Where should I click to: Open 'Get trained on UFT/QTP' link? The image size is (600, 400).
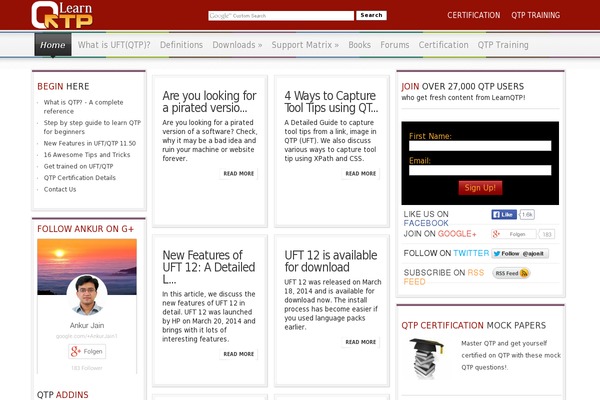click(78, 166)
